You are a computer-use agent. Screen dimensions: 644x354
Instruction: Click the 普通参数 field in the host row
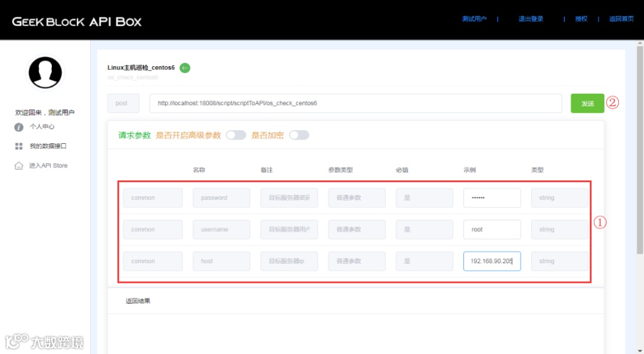tap(357, 261)
